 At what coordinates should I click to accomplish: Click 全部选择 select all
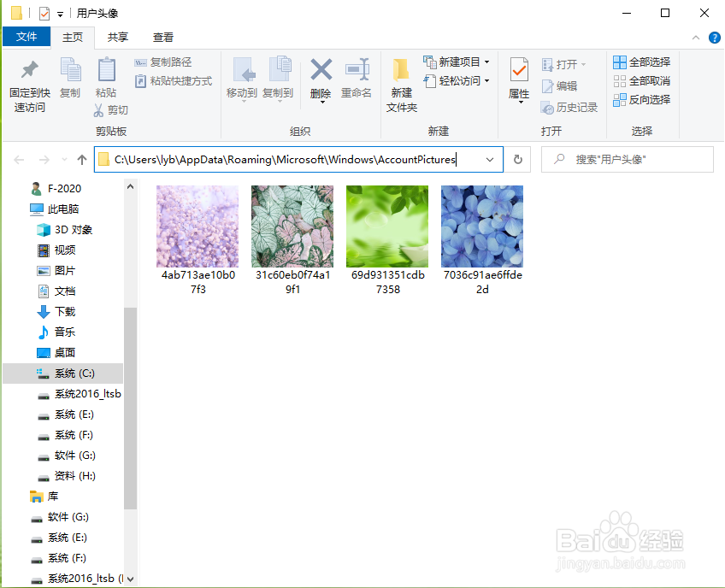pos(642,62)
